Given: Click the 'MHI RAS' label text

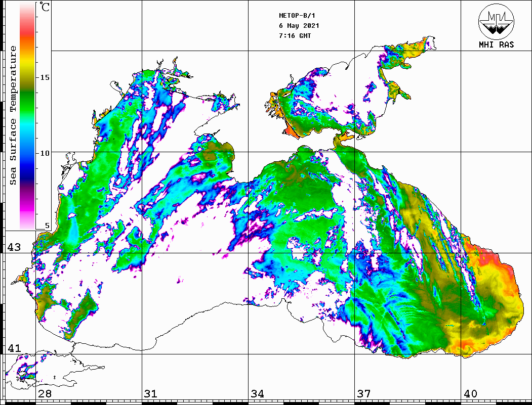Looking at the screenshot, I should click(x=496, y=44).
